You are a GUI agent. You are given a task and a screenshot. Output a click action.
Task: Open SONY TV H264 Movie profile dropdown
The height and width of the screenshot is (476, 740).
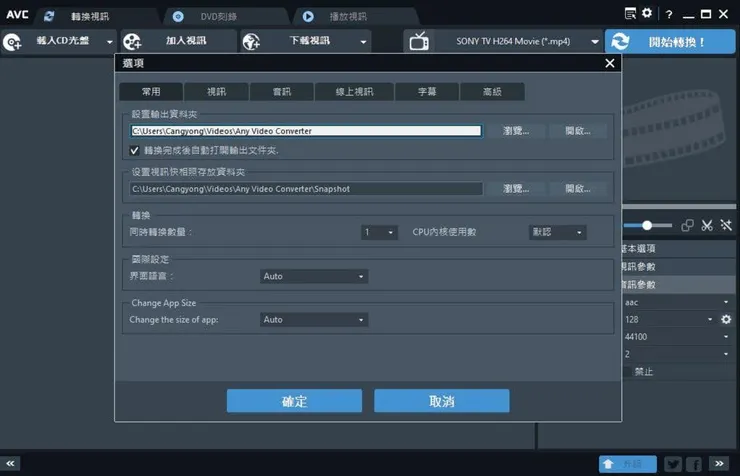[x=595, y=42]
